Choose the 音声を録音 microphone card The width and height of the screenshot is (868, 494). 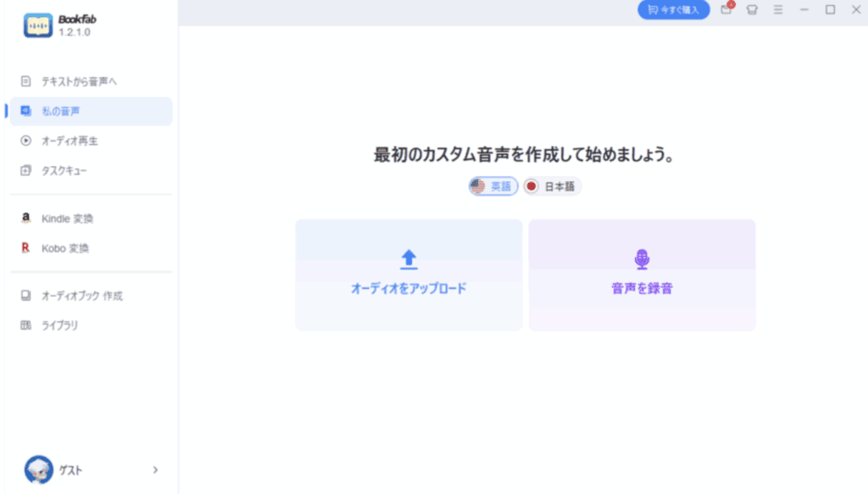pyautogui.click(x=642, y=275)
